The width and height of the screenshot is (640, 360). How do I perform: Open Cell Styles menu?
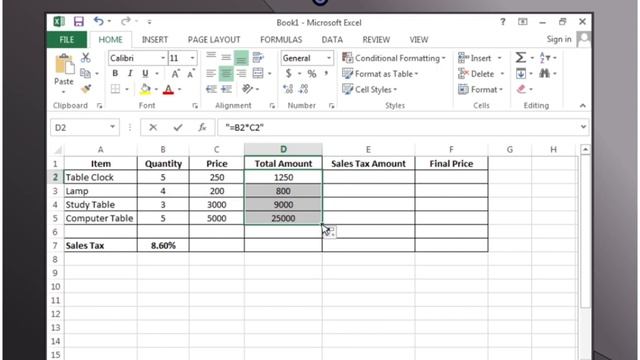click(369, 89)
